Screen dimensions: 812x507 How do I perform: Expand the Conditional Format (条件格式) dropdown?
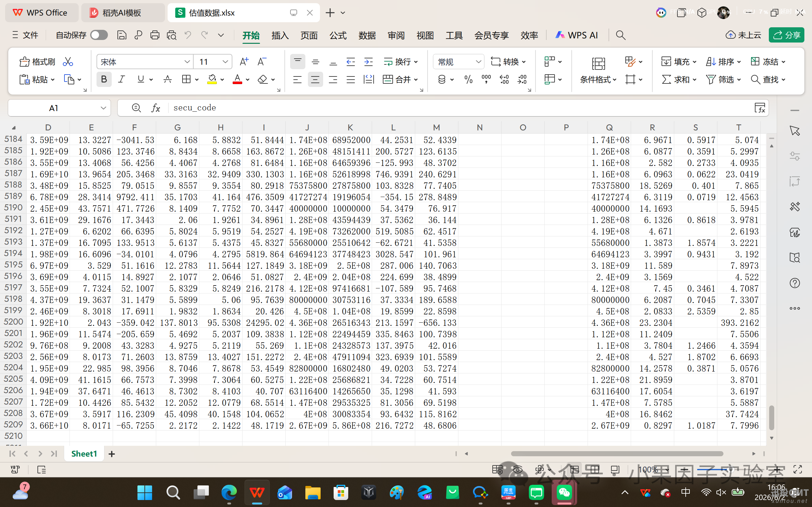pos(615,80)
